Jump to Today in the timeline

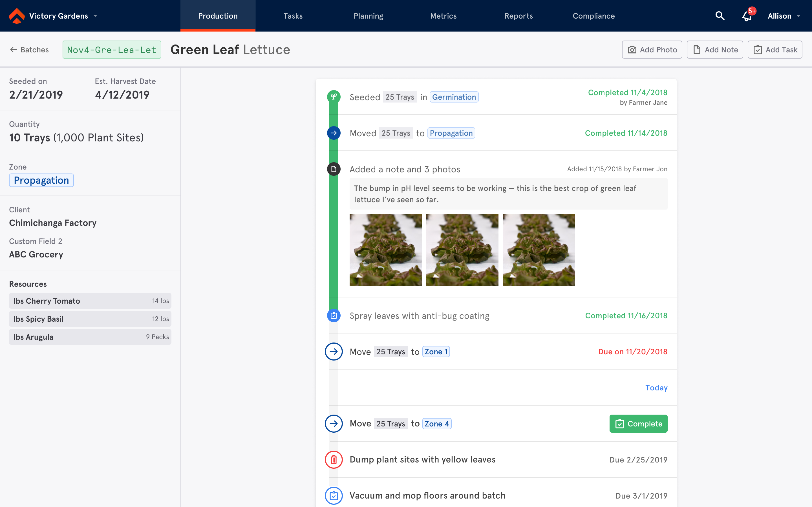tap(656, 388)
